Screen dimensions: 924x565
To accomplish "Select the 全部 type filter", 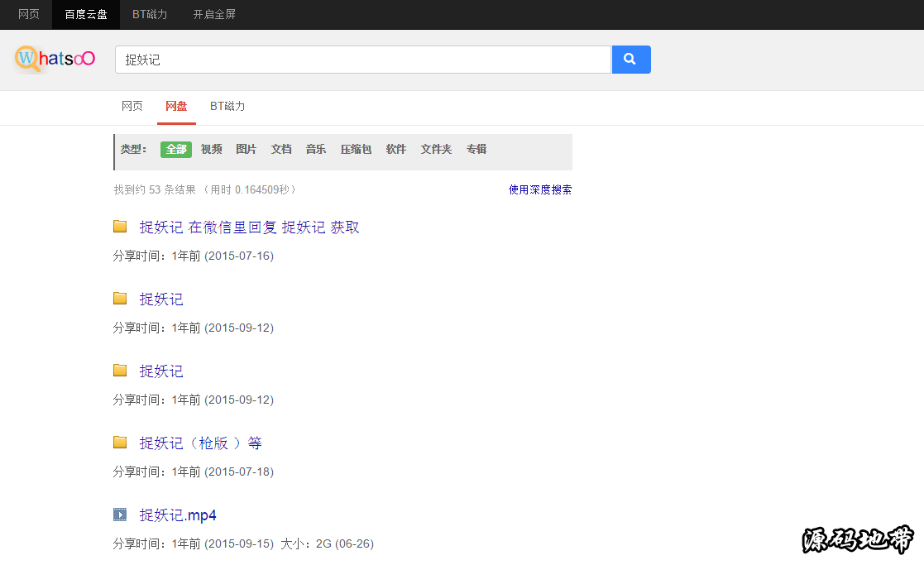I will pos(176,149).
